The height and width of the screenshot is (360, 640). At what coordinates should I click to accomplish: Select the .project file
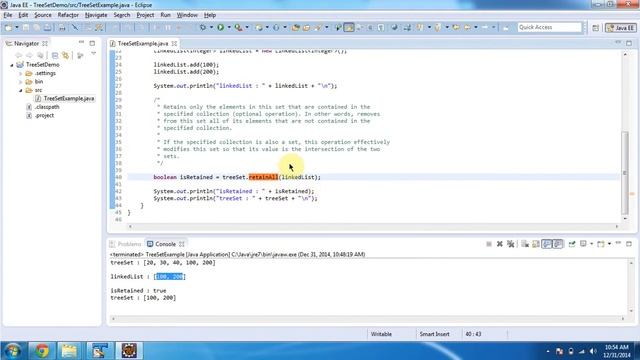coord(40,116)
